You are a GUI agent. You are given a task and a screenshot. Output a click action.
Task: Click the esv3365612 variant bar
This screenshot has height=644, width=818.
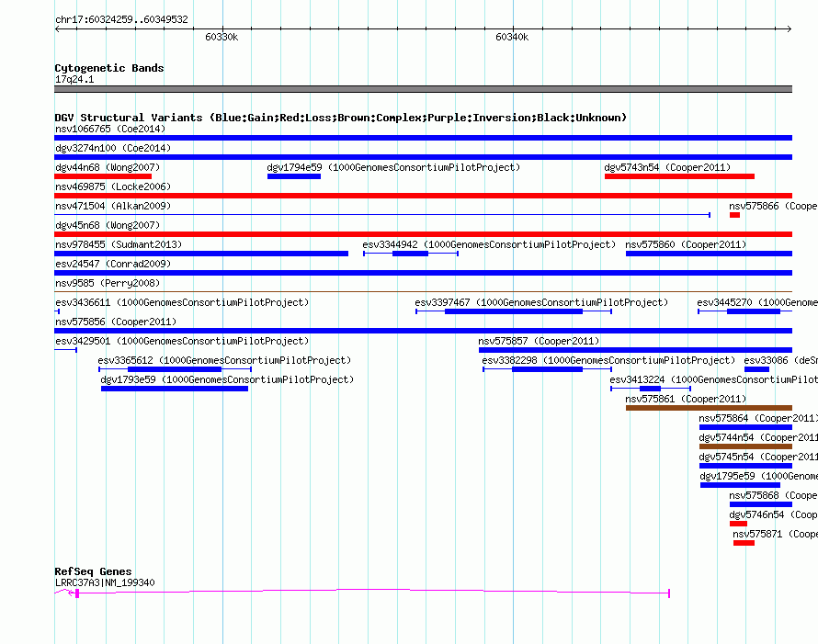175,369
